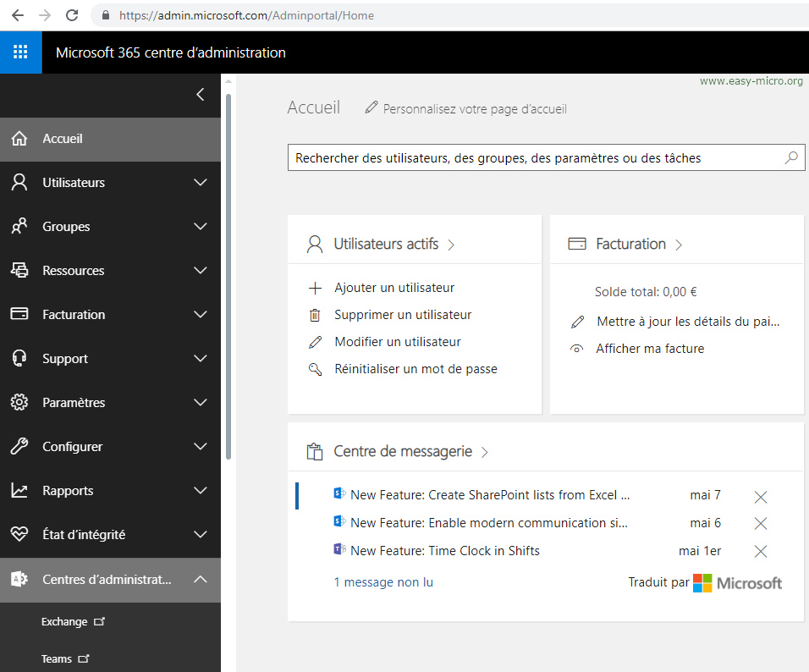The image size is (809, 672).
Task: Click the pencil icon next to Personnalisez
Action: pos(371,107)
